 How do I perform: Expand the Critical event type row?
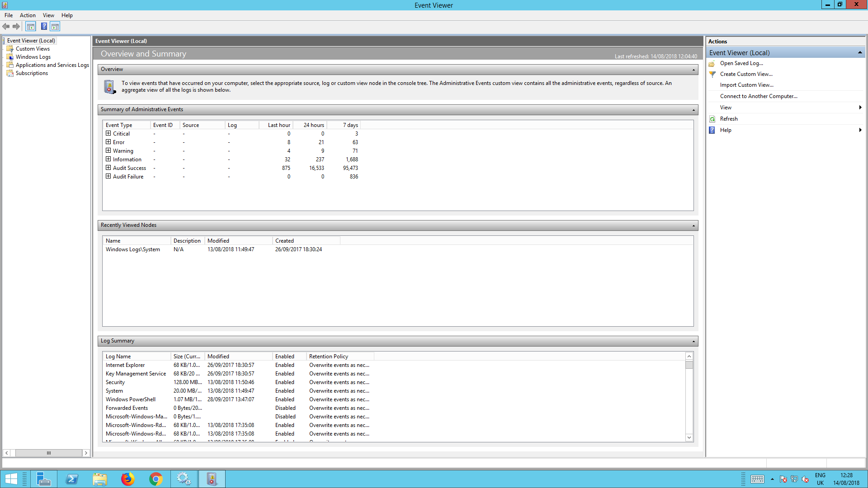tap(108, 133)
